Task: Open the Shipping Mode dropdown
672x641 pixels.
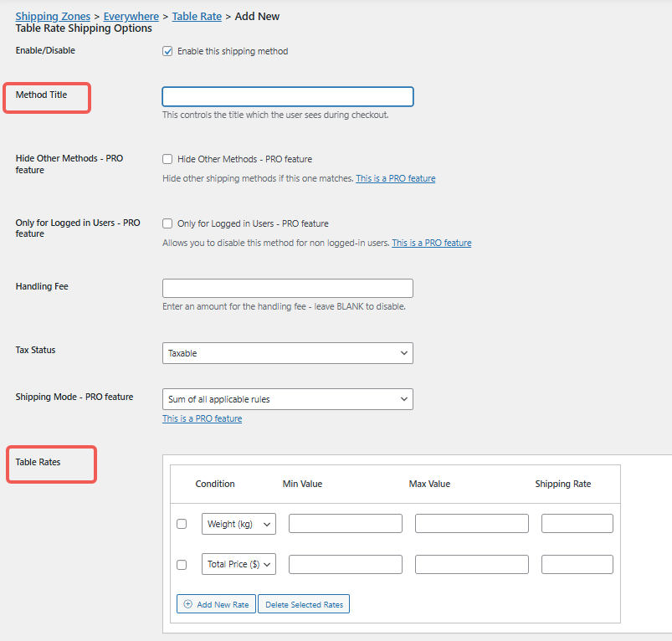Action: coord(287,399)
